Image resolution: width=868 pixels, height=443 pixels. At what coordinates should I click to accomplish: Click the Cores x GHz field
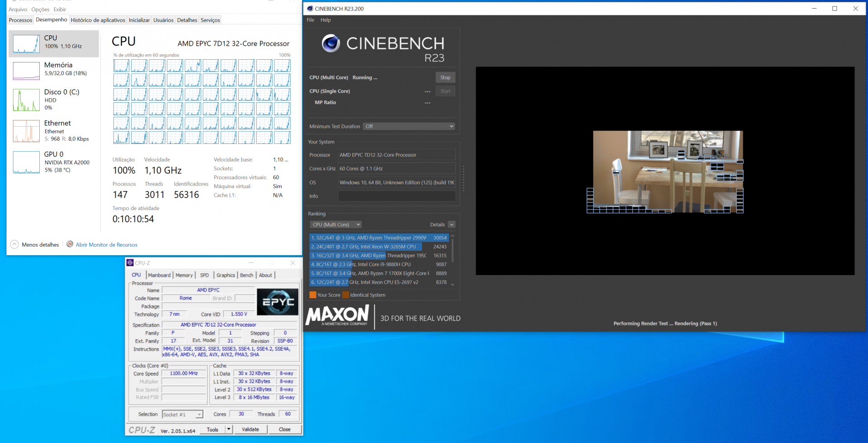point(396,168)
